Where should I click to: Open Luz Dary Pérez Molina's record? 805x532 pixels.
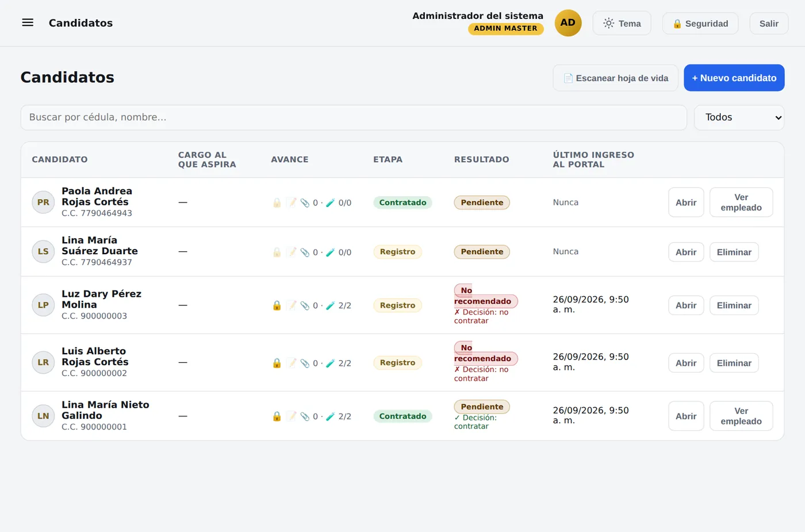[686, 305]
